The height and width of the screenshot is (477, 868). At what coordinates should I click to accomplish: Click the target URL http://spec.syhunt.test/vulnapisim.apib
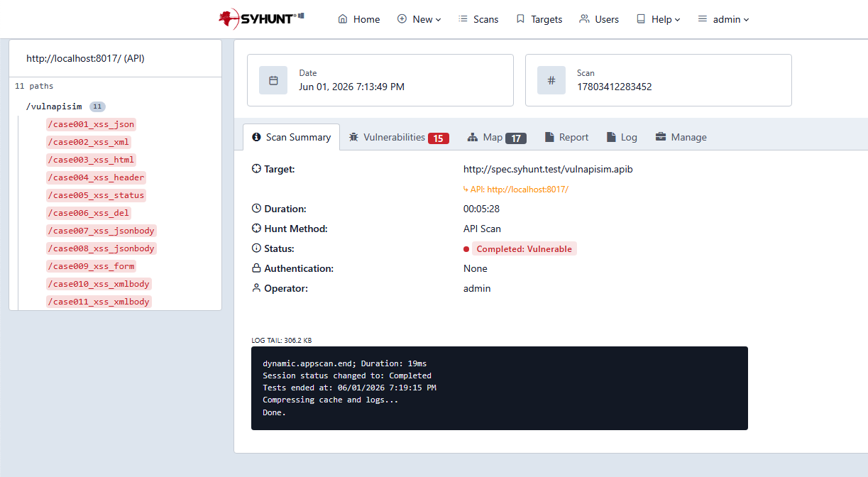548,169
